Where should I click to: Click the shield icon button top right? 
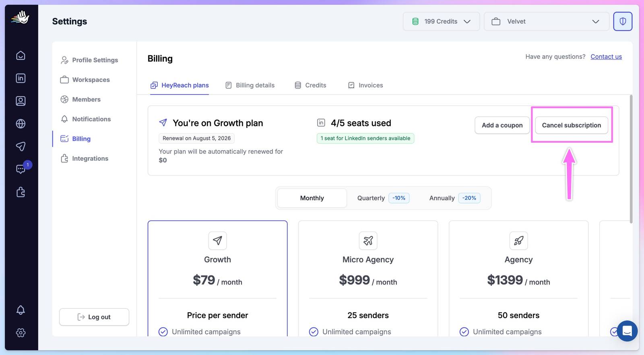tap(623, 21)
